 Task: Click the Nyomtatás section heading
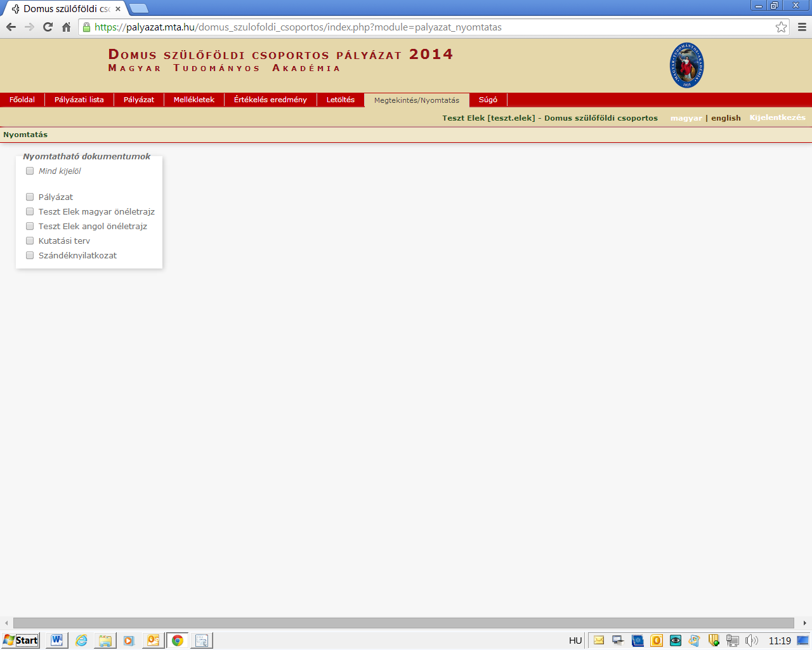[x=25, y=135]
